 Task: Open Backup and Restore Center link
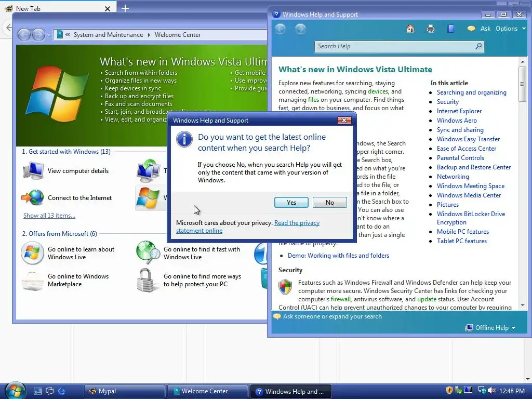tap(474, 167)
